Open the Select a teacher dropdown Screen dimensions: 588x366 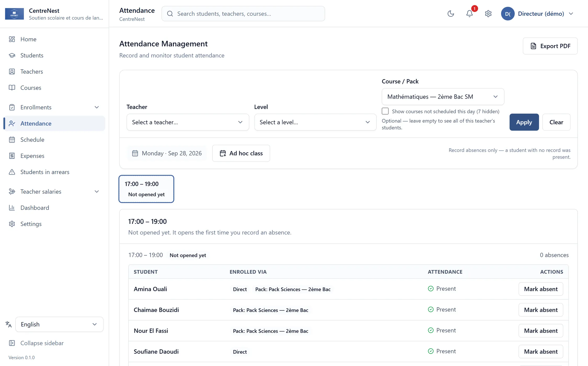[x=188, y=122]
